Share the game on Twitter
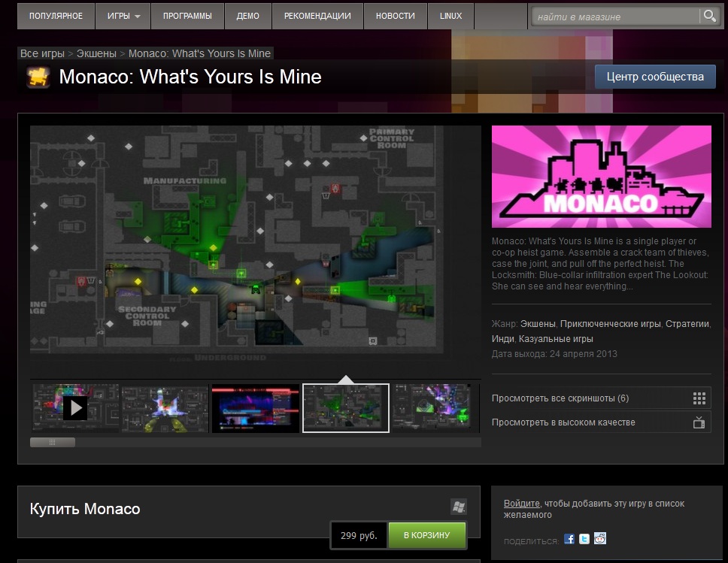The height and width of the screenshot is (563, 728). click(x=584, y=539)
